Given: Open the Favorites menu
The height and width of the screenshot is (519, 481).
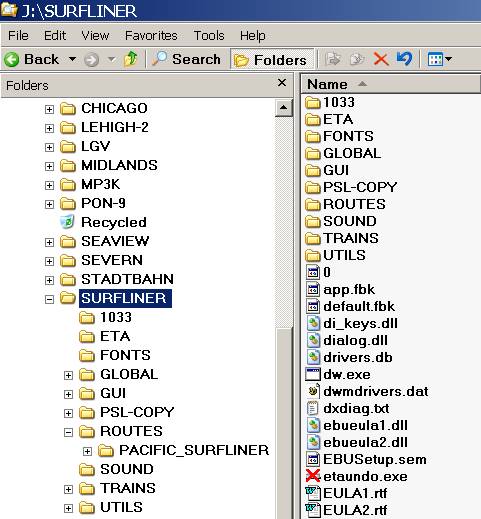Looking at the screenshot, I should pos(151,35).
